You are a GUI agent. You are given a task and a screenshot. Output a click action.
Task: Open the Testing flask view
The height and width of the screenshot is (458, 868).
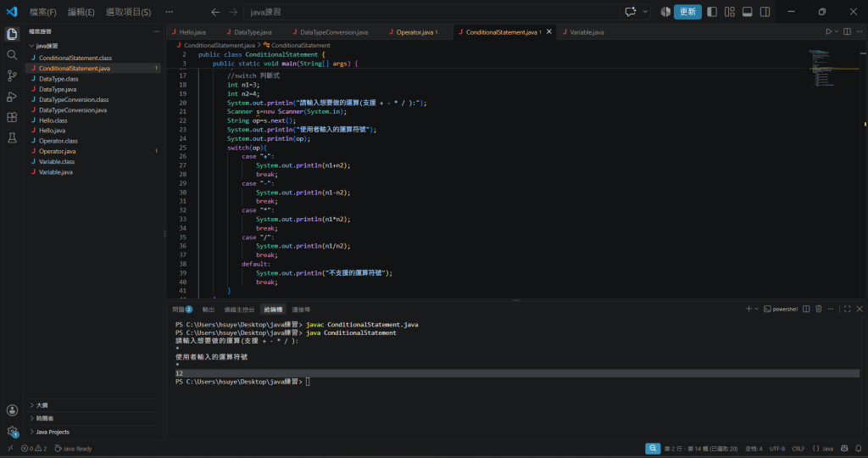point(12,138)
